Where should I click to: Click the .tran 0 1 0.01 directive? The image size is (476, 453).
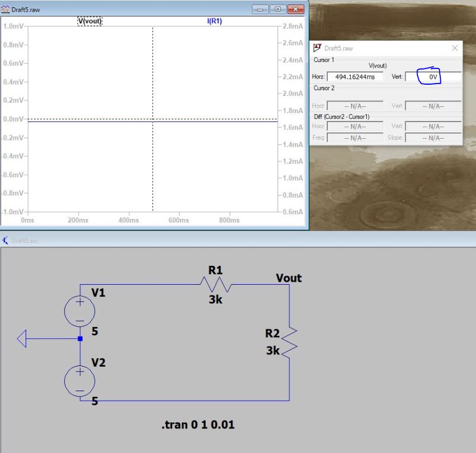point(198,425)
